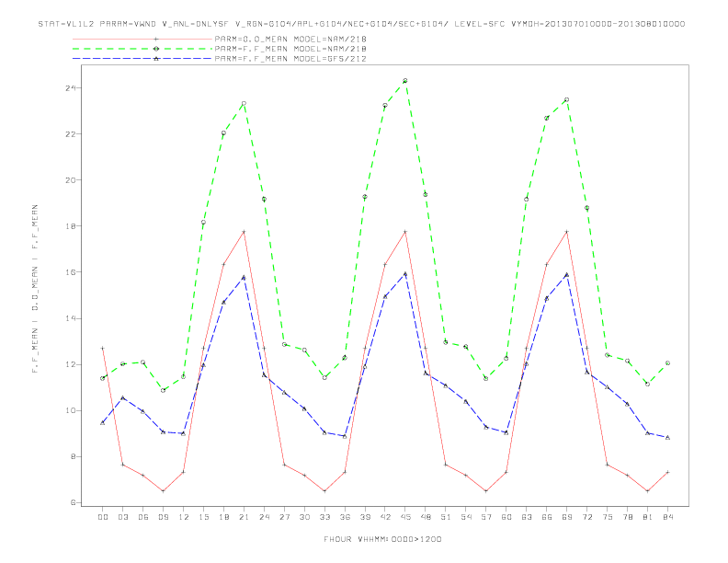Click the x-axis tick label 75
The image size is (728, 563).
point(608,517)
